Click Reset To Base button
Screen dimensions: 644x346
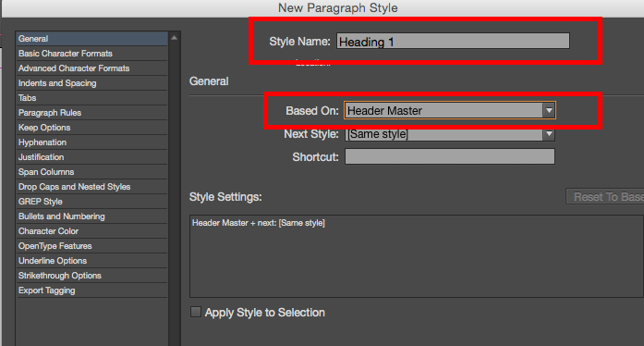click(604, 197)
